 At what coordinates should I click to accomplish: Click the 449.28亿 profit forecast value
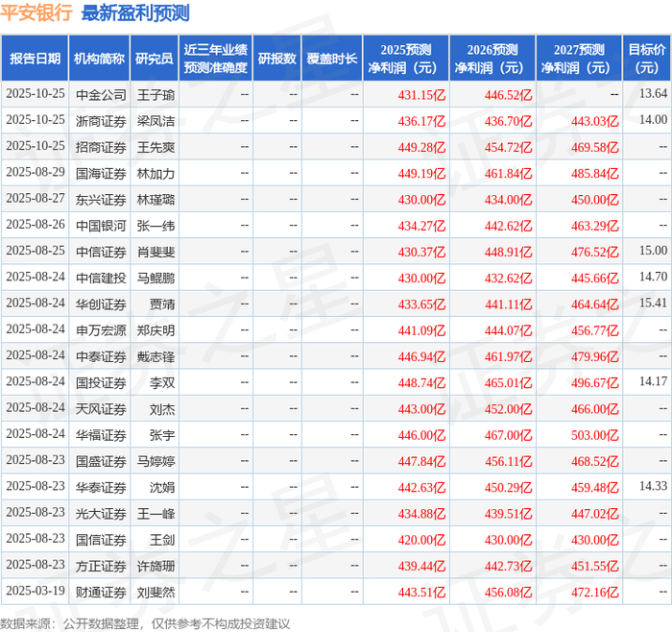click(x=421, y=148)
